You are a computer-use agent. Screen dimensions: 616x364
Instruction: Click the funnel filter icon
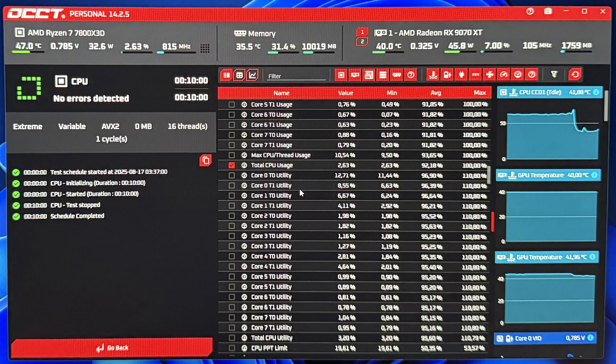pyautogui.click(x=554, y=74)
